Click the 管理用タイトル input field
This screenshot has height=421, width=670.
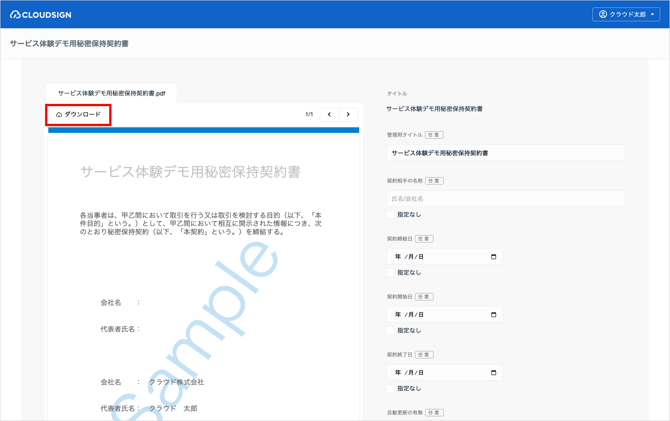tap(505, 153)
